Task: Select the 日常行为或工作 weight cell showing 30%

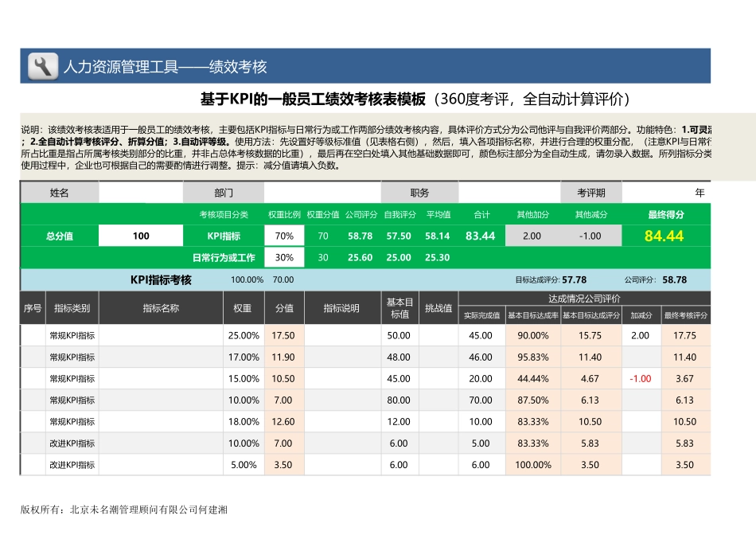Action: tap(284, 257)
